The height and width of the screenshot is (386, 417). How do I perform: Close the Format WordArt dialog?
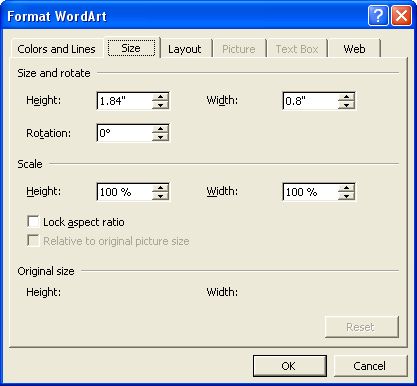401,16
